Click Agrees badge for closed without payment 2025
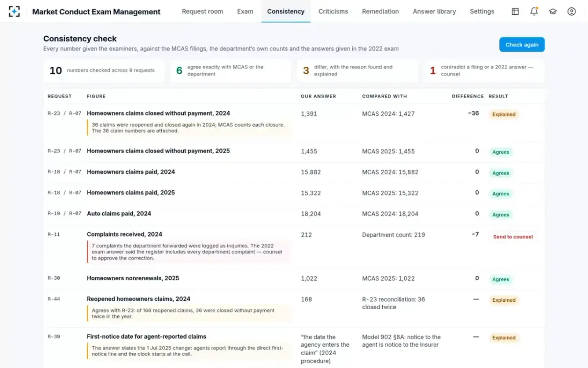The width and height of the screenshot is (588, 368). tap(501, 152)
